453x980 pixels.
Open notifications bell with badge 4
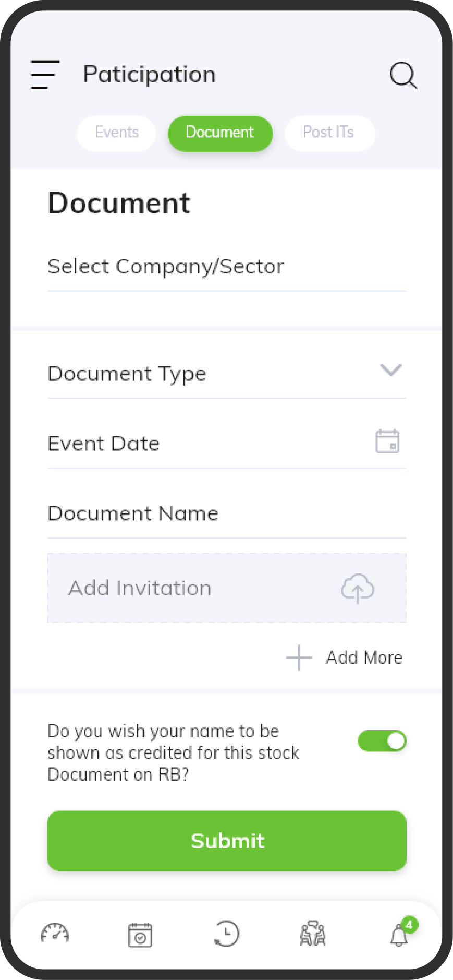pos(400,933)
